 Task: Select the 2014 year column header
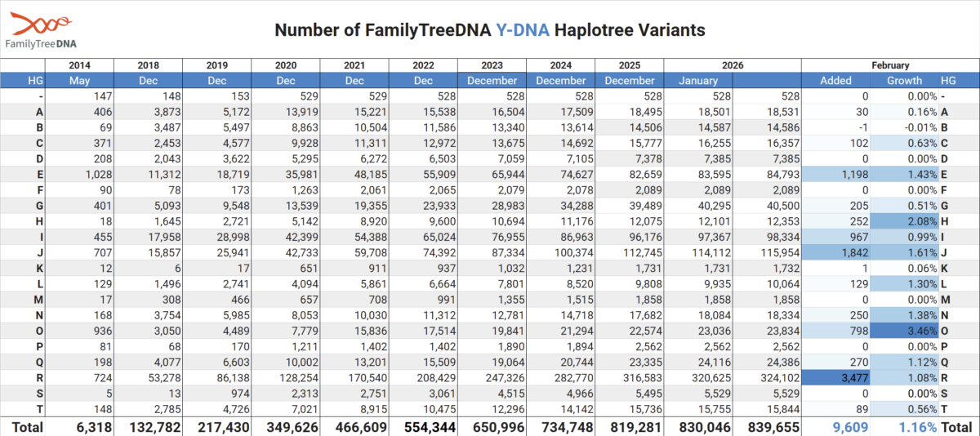(x=79, y=65)
